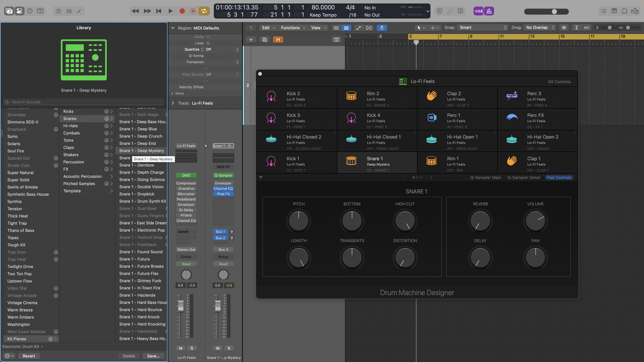The image size is (644, 362).
Task: Mute the Lo-Fi Feels channel strip
Action: [x=181, y=348]
